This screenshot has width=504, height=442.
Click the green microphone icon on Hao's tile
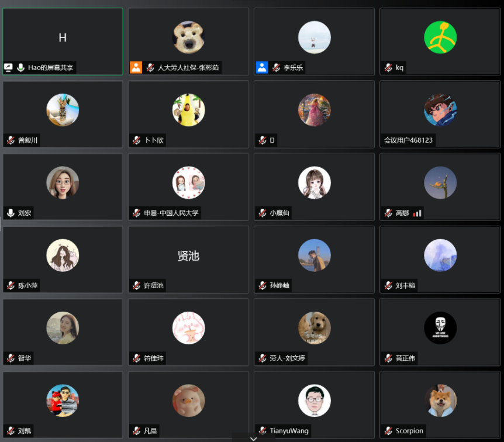pos(21,67)
